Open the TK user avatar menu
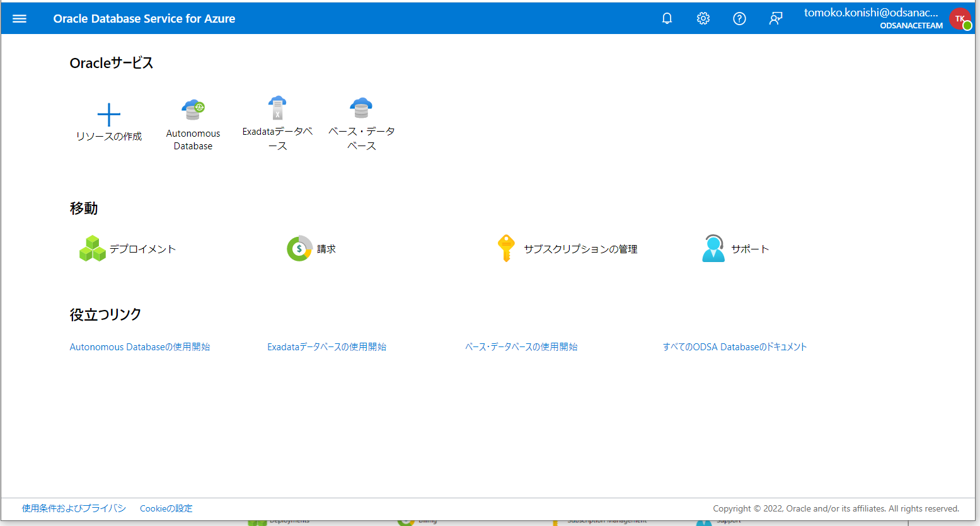 [960, 19]
